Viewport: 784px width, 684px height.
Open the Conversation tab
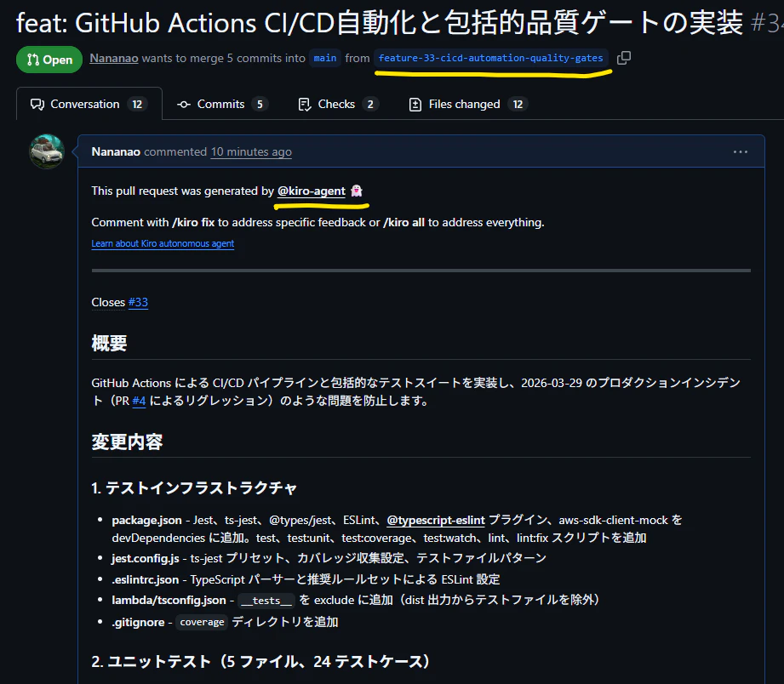89,104
